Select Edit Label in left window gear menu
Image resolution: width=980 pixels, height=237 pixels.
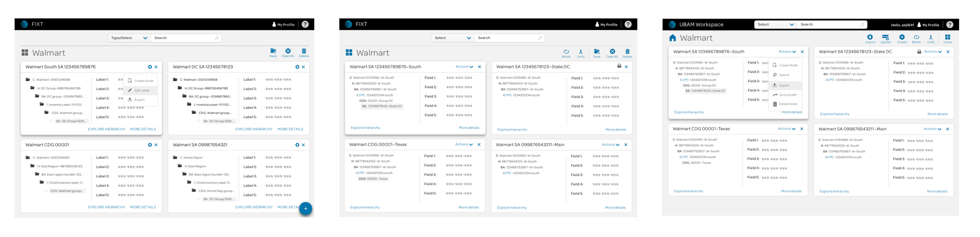point(140,91)
